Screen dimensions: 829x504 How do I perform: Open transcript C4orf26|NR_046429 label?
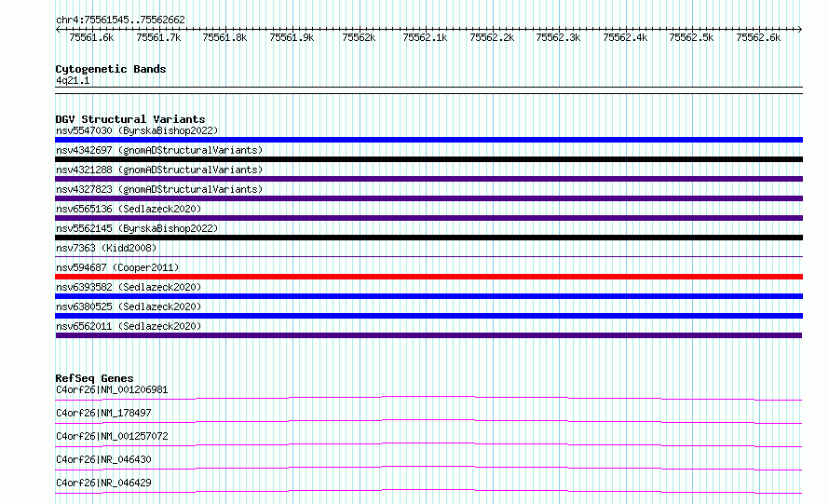(103, 483)
